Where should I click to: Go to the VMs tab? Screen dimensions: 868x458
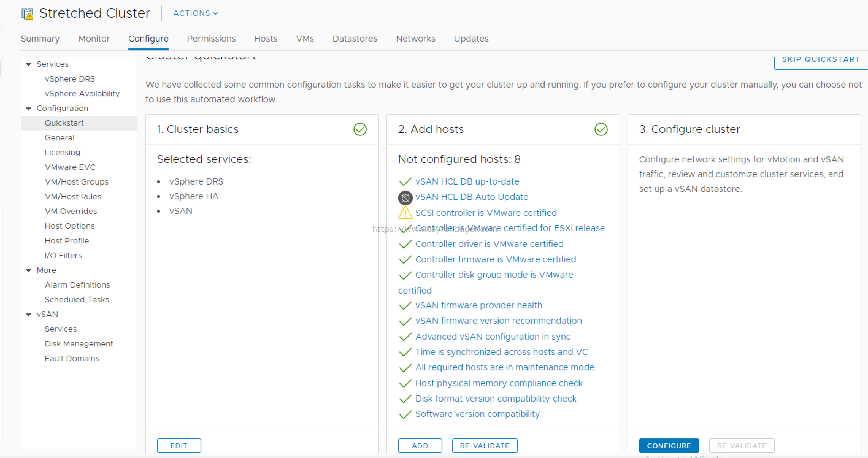pyautogui.click(x=305, y=39)
